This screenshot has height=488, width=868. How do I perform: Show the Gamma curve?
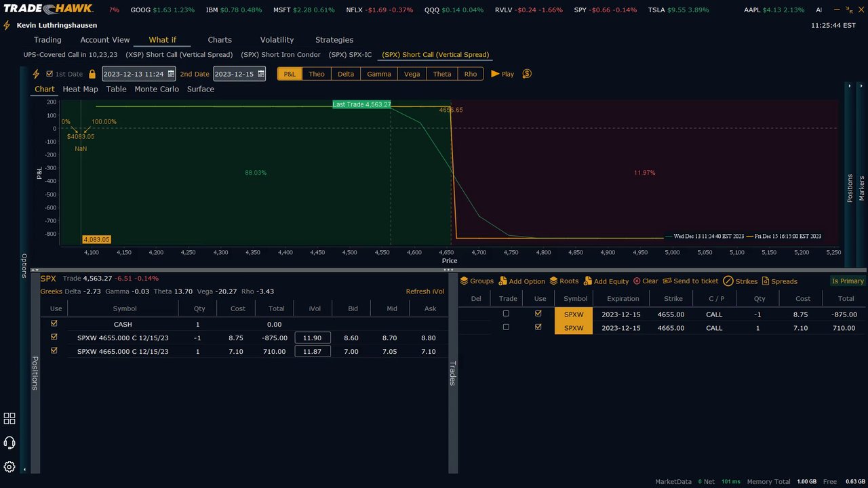point(379,74)
